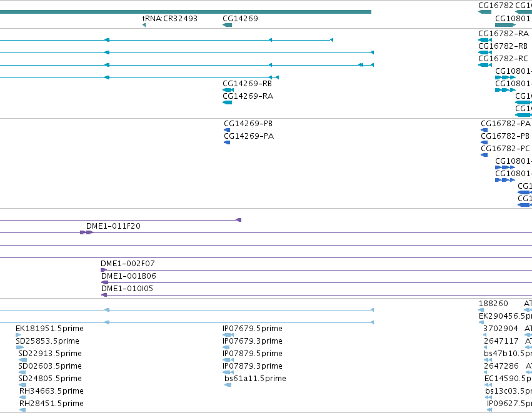Screen dimensions: 532x413
Task: Click the large teal gene span bar
Action: [x=186, y=12]
